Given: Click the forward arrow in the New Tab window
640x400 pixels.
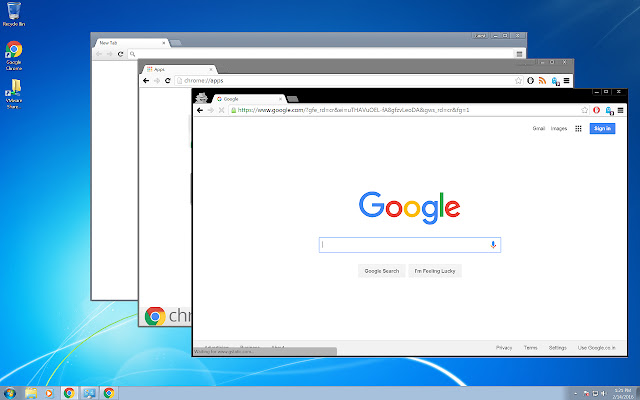Looking at the screenshot, I should point(109,54).
